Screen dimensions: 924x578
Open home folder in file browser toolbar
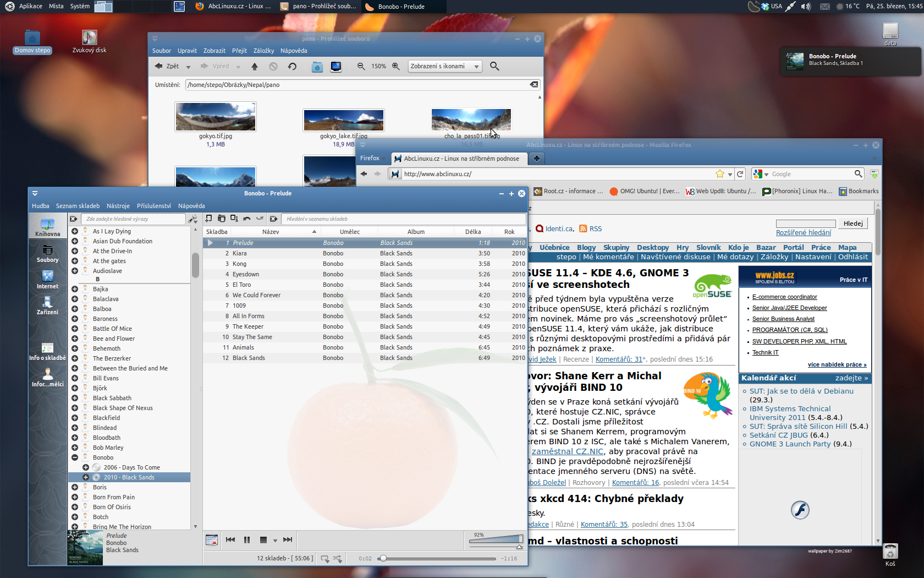pyautogui.click(x=317, y=67)
